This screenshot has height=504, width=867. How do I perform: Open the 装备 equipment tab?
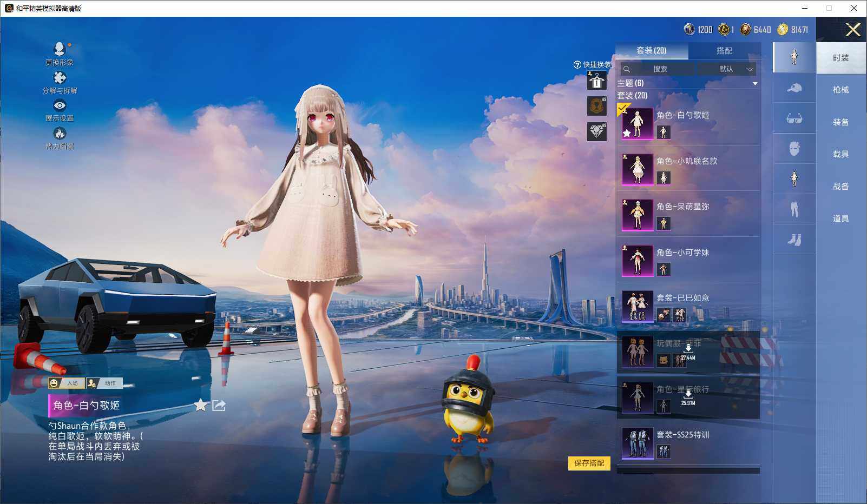click(841, 122)
